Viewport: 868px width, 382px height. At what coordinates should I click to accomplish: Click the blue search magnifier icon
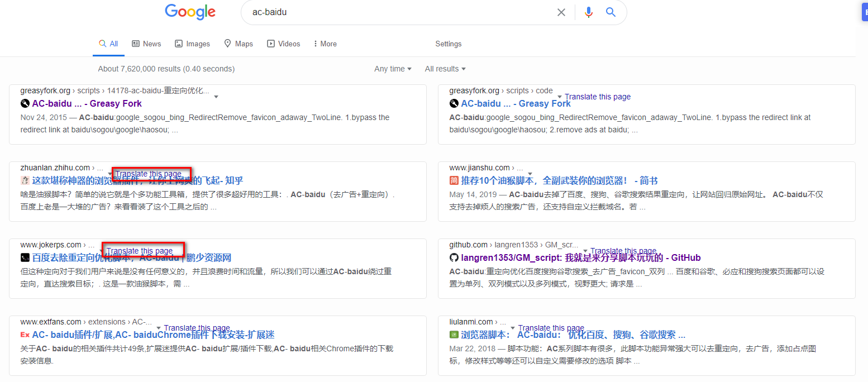point(611,12)
